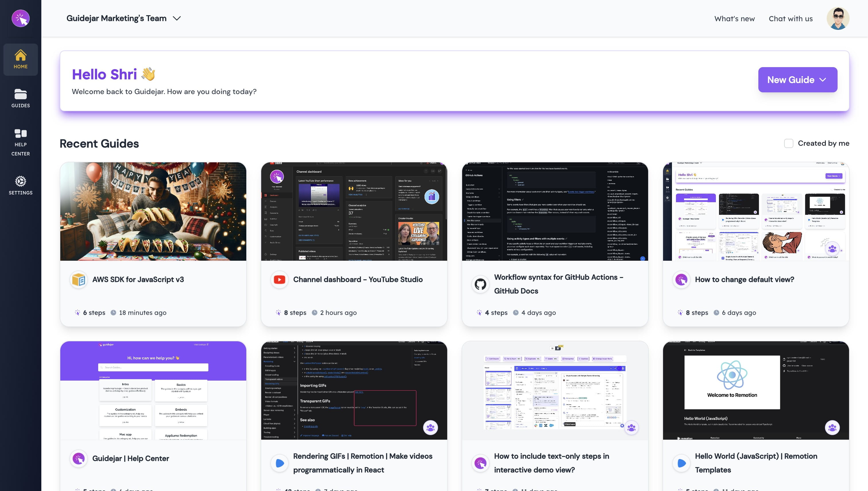Open the New Guide dropdown chevron
Screen dimensions: 868x491
pyautogui.click(x=823, y=79)
